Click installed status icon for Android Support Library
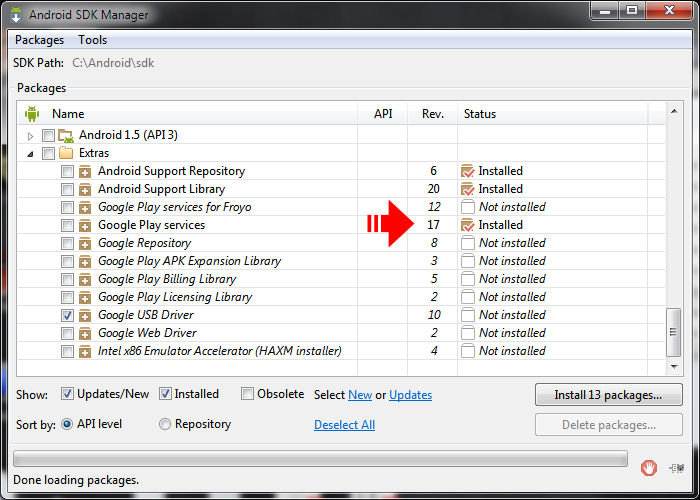 coord(467,189)
